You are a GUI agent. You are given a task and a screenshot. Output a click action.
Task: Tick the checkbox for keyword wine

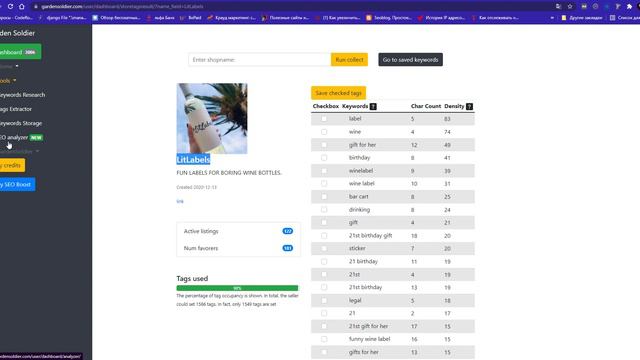(324, 132)
